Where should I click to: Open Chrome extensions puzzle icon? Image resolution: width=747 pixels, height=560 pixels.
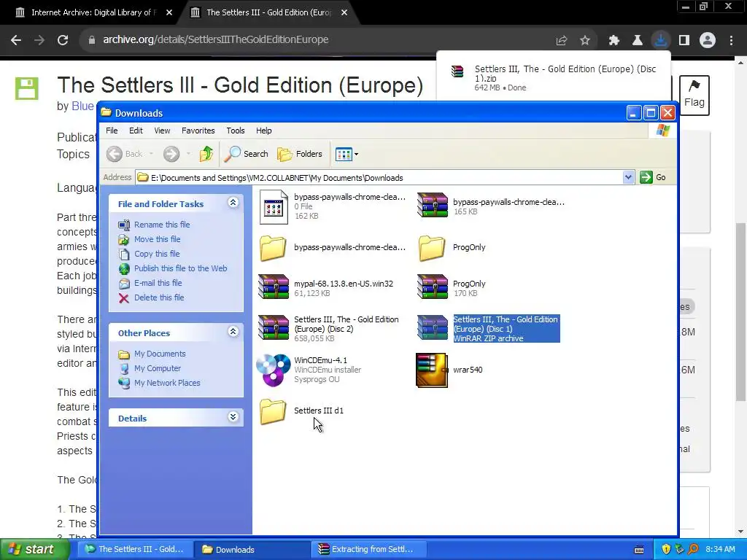pyautogui.click(x=614, y=41)
